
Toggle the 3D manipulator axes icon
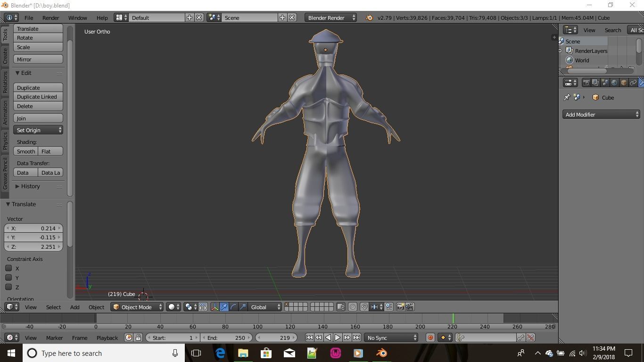pyautogui.click(x=215, y=307)
